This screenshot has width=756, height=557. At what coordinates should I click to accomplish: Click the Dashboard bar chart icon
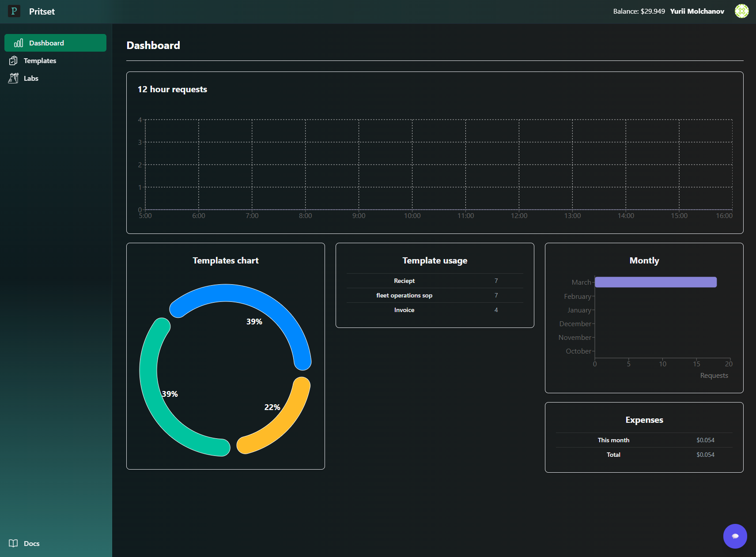(x=19, y=43)
